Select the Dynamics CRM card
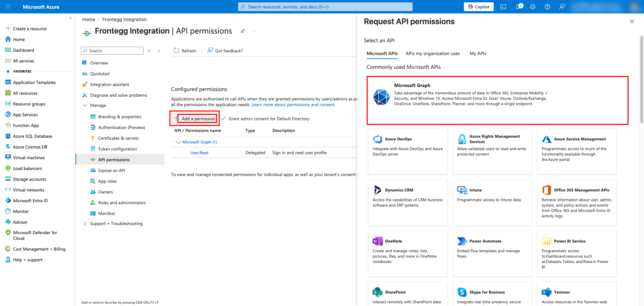644x306 pixels. [x=408, y=203]
